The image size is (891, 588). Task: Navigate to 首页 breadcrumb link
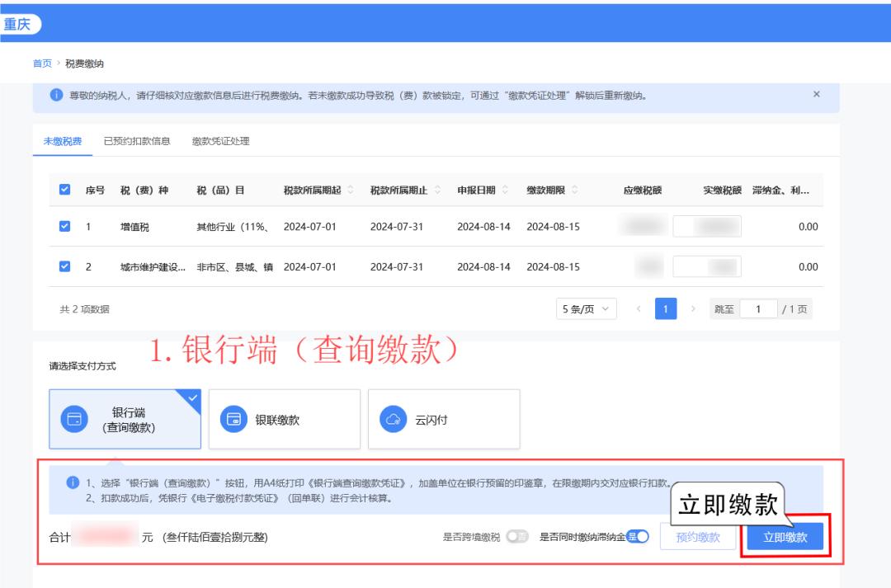pyautogui.click(x=42, y=64)
